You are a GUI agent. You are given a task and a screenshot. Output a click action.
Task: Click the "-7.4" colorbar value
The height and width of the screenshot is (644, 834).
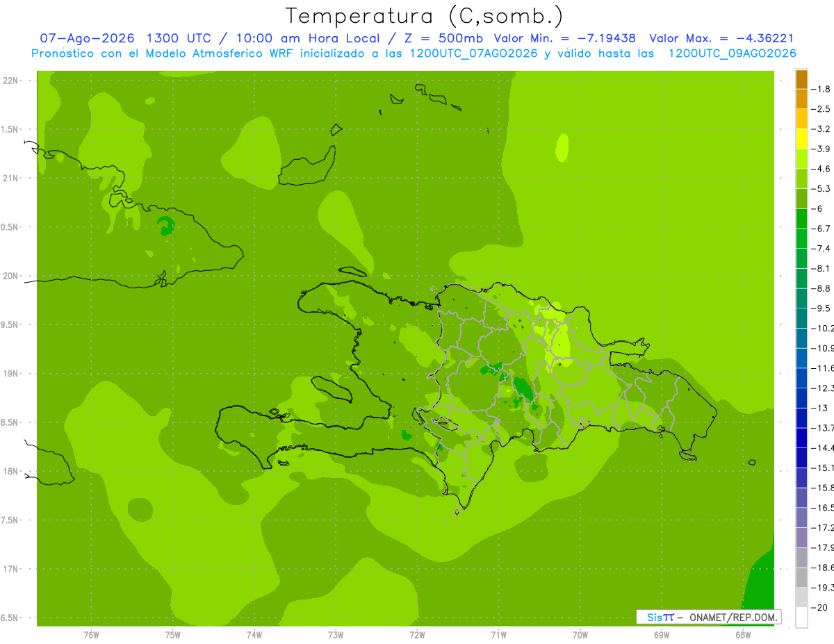click(x=821, y=249)
